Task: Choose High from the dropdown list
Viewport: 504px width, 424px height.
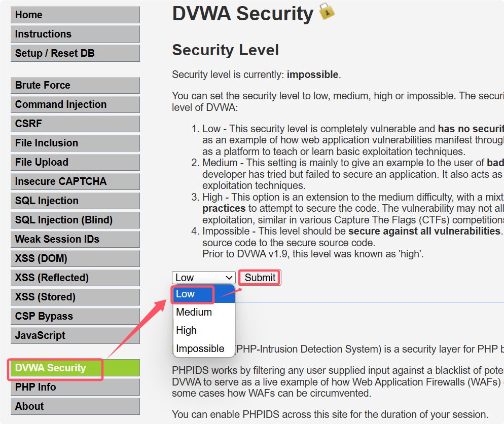Action: point(204,330)
